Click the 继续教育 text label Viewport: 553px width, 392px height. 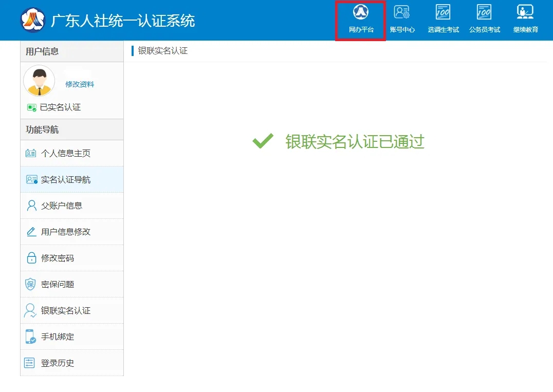[525, 30]
